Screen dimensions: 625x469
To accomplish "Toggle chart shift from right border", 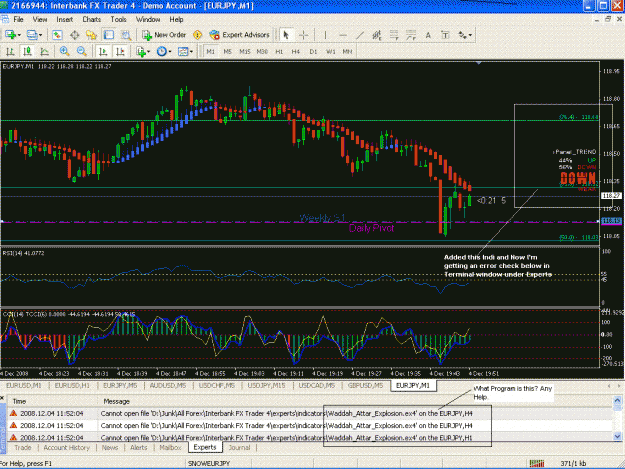I will point(120,51).
